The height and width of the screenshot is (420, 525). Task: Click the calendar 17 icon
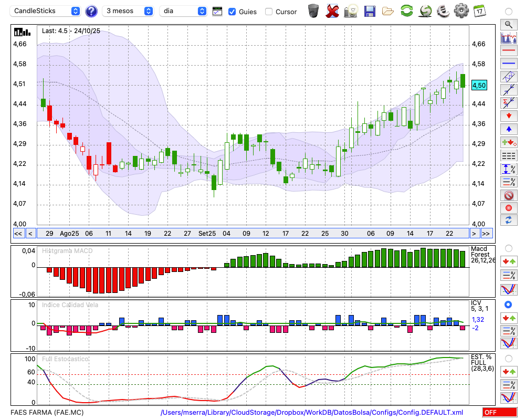[x=479, y=10]
